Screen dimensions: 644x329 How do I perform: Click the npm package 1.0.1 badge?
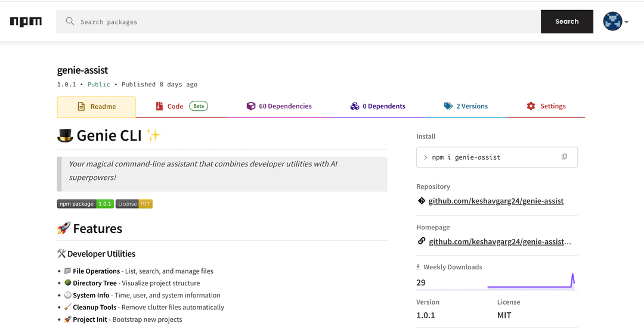point(85,204)
